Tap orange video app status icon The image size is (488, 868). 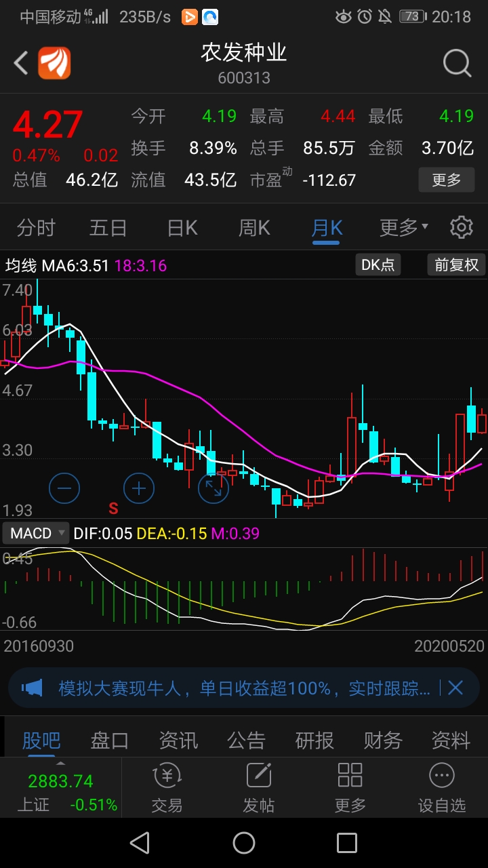pos(190,17)
